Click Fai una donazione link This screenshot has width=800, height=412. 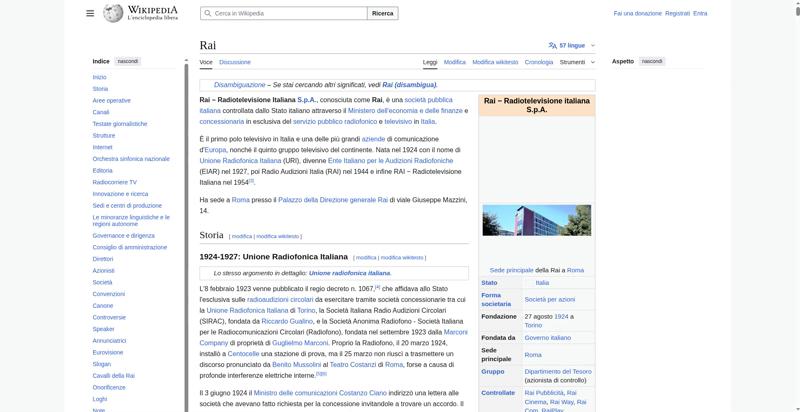pos(637,13)
